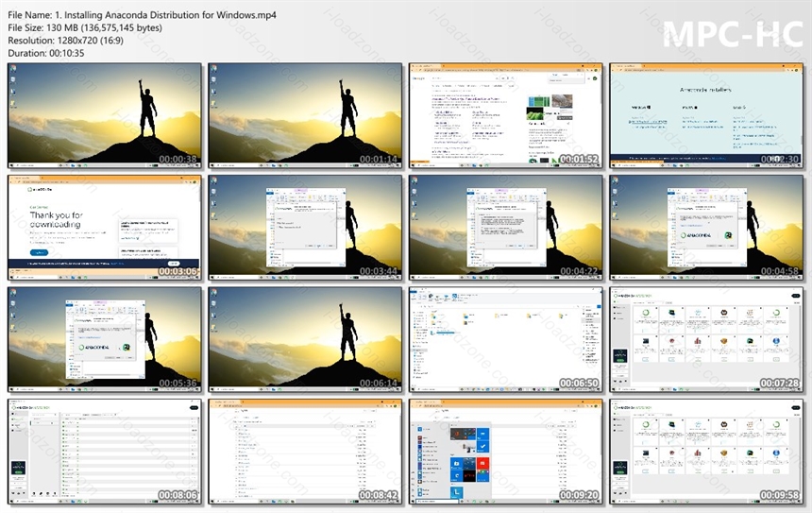Select the thumbnail stamped 00:00:38
This screenshot has height=513, width=812.
(105, 115)
